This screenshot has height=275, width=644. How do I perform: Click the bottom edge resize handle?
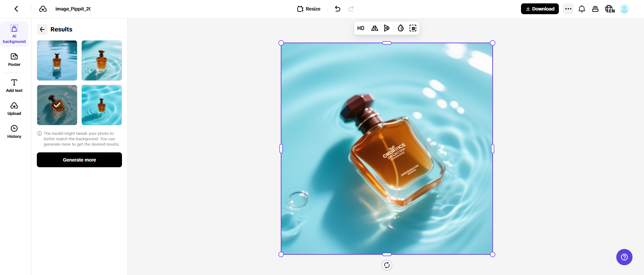click(x=387, y=254)
